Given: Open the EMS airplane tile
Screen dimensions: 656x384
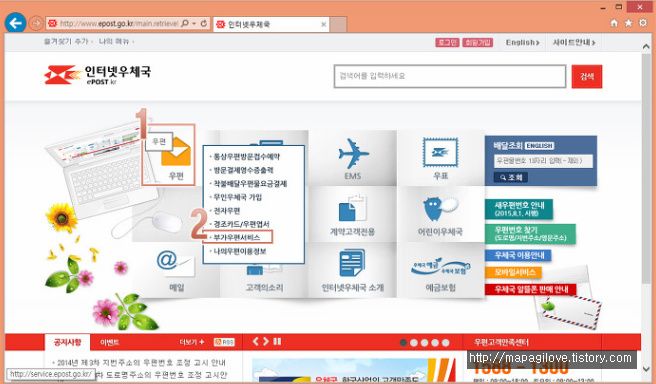Looking at the screenshot, I should pos(353,158).
